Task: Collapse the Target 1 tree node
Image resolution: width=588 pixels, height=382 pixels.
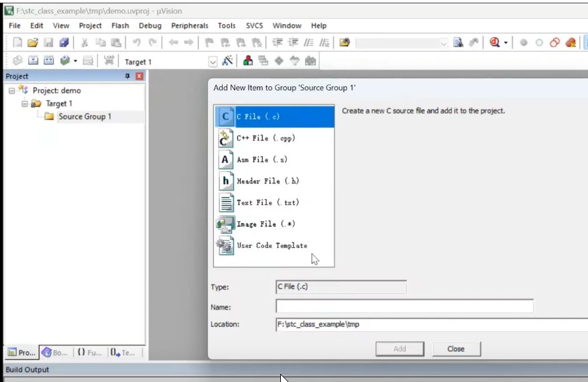Action: point(25,104)
